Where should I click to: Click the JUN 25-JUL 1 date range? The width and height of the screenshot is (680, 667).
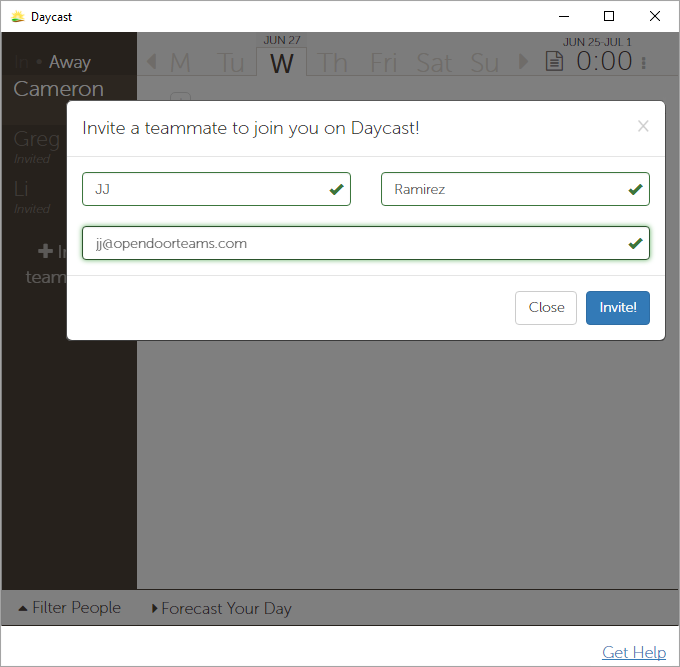597,42
